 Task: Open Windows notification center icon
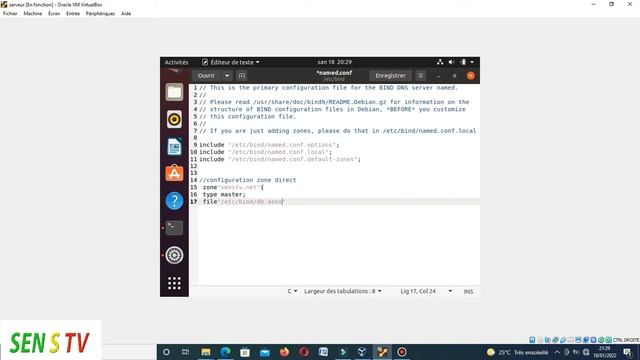[x=627, y=352]
